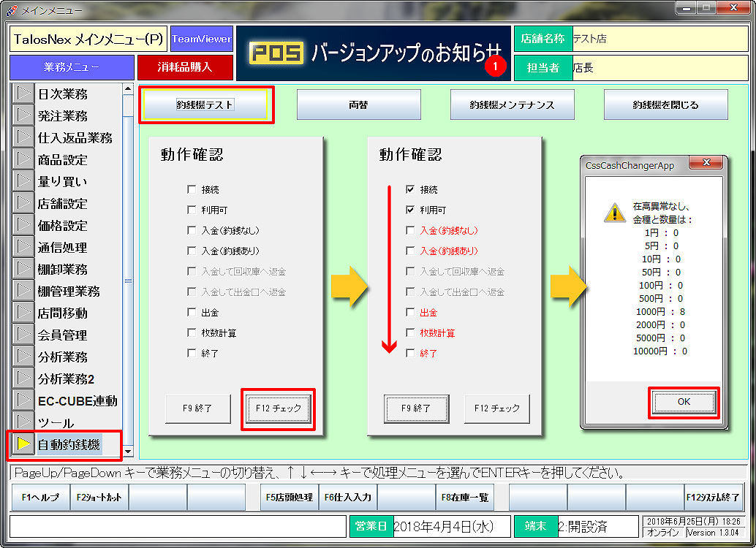The image size is (756, 548).
Task: Click the red 消耗品購入 button
Action: [185, 67]
